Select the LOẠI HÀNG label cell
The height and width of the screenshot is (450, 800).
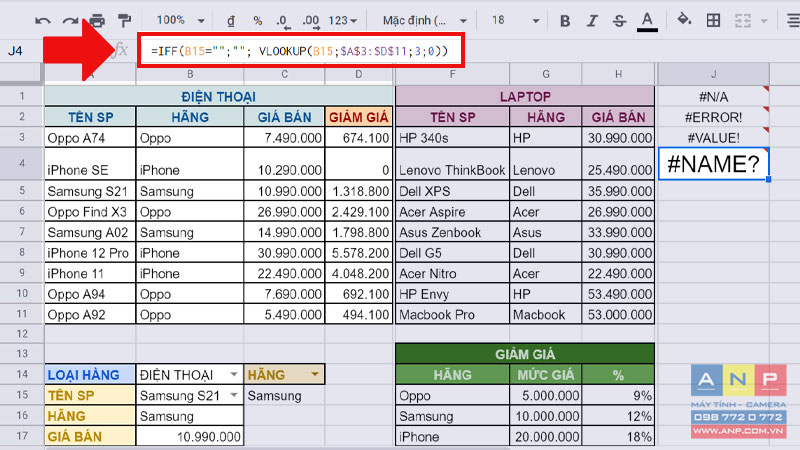[90, 375]
